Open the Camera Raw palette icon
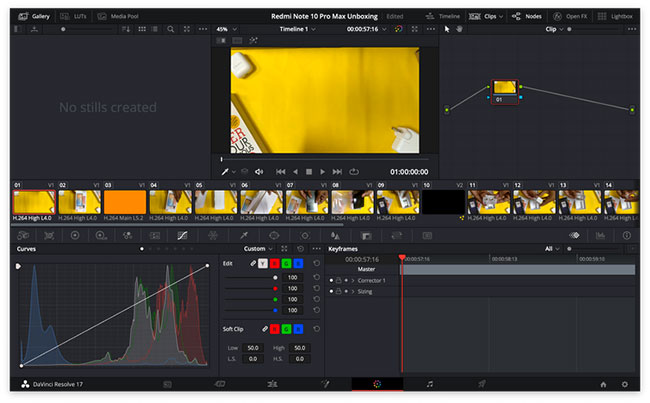Image resolution: width=650 pixels, height=403 pixels. (x=23, y=235)
